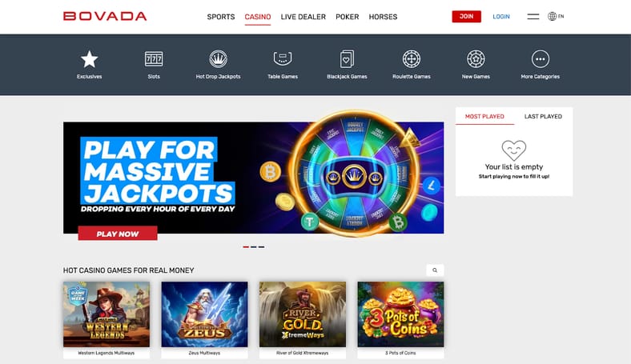Go to Live Dealer section
This screenshot has width=631, height=364.
click(303, 17)
